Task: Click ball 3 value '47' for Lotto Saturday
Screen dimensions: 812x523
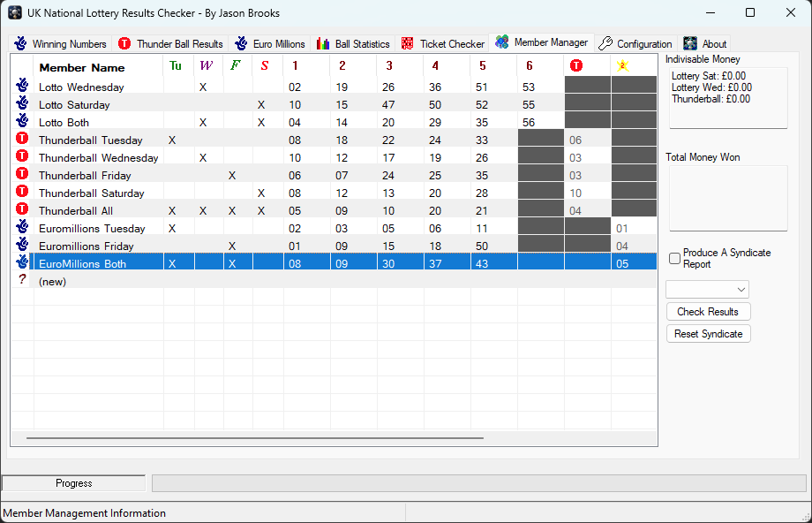Action: coord(388,105)
